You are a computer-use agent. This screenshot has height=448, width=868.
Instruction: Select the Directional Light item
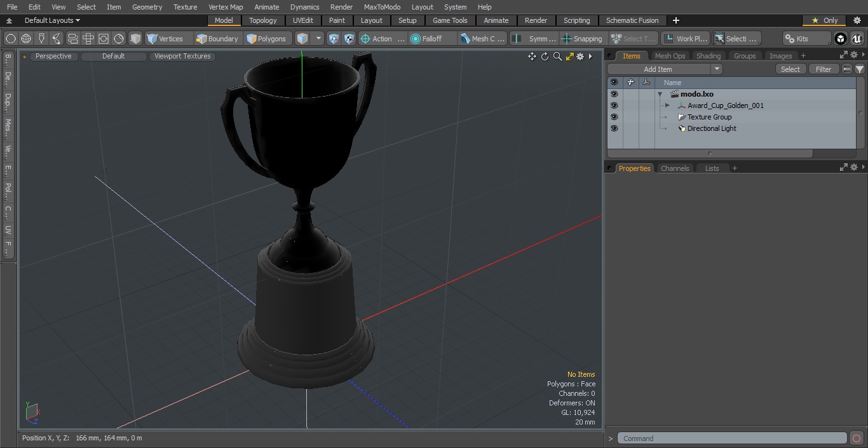(712, 128)
